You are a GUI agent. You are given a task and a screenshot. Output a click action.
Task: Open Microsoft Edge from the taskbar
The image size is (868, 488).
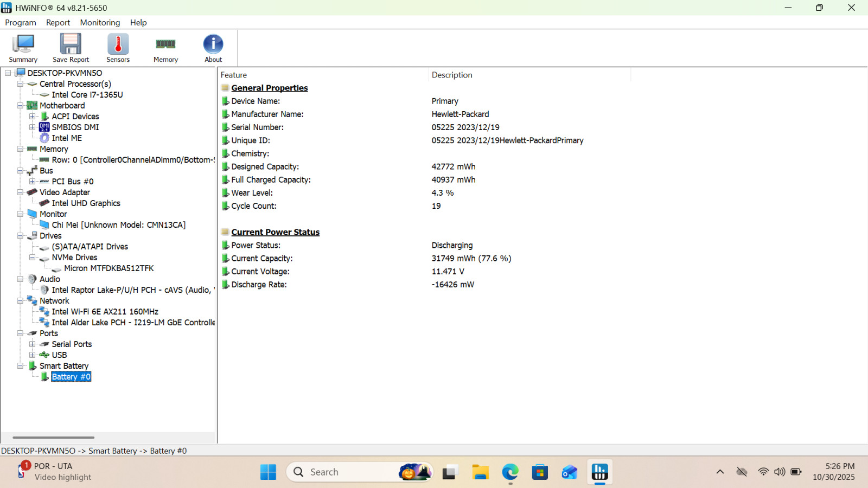510,472
